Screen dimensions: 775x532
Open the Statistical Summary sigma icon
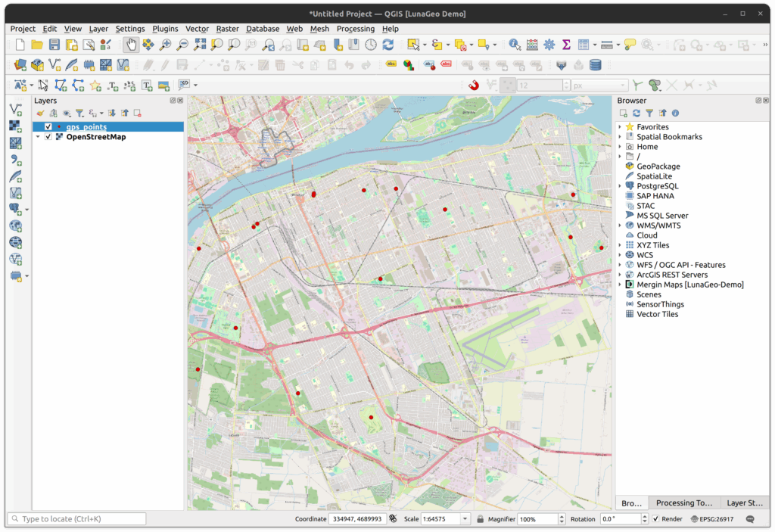click(566, 45)
